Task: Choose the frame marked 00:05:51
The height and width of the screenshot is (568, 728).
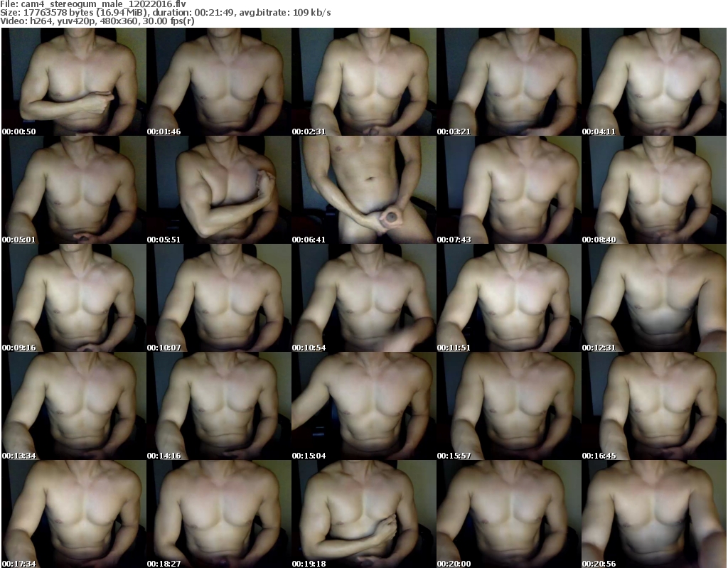Action: (x=219, y=190)
